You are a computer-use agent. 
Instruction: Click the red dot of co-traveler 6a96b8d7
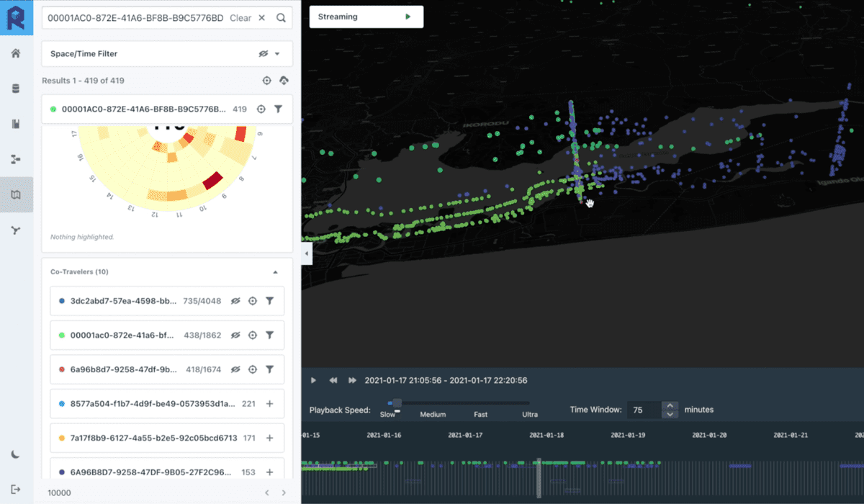tap(63, 369)
